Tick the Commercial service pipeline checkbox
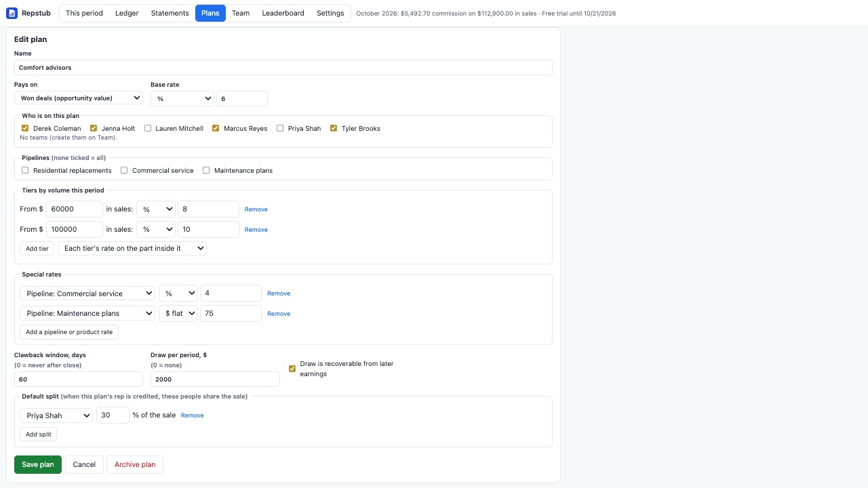Viewport: 868px width, 488px height. pos(124,170)
